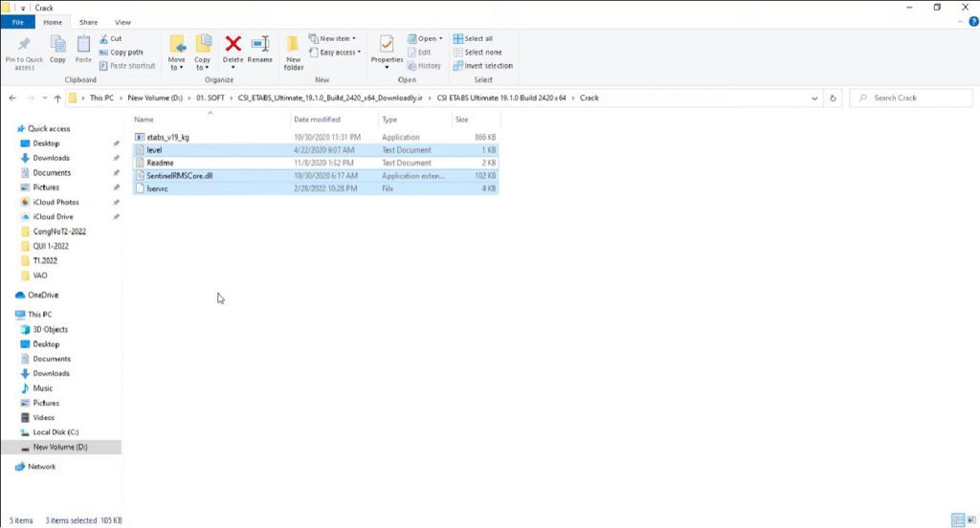Refresh the current folder view
The width and height of the screenshot is (980, 528).
coord(833,99)
